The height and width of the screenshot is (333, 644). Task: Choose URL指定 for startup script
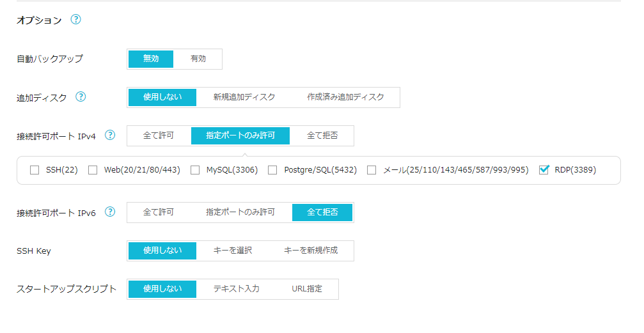pos(307,289)
